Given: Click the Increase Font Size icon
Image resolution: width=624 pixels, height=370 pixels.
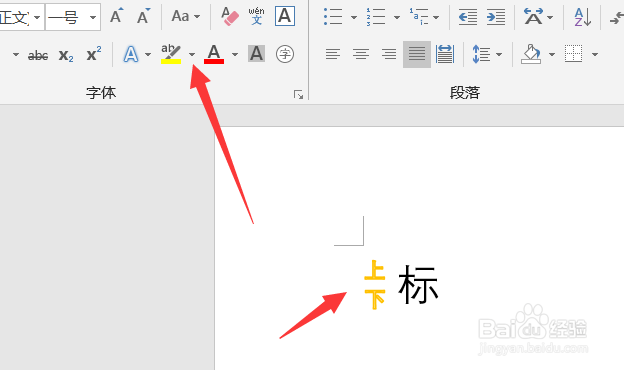Looking at the screenshot, I should tap(117, 16).
